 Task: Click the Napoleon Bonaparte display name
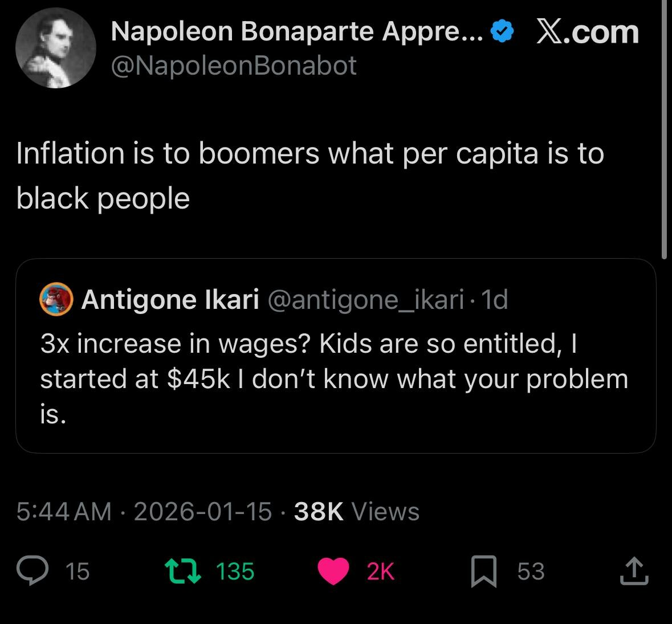[296, 32]
